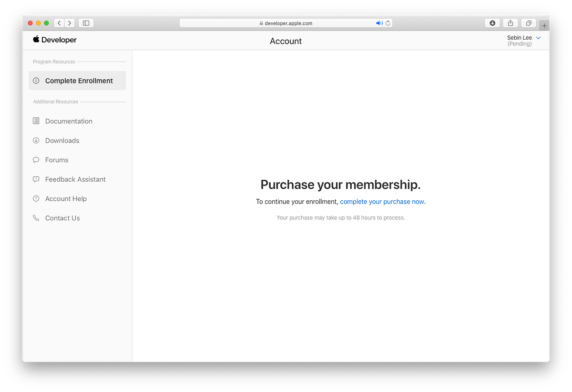Open the Safari downloads popover
The height and width of the screenshot is (392, 572).
click(x=492, y=23)
